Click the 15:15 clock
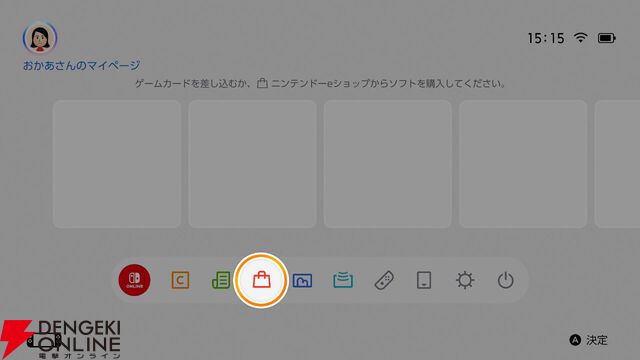 (546, 38)
